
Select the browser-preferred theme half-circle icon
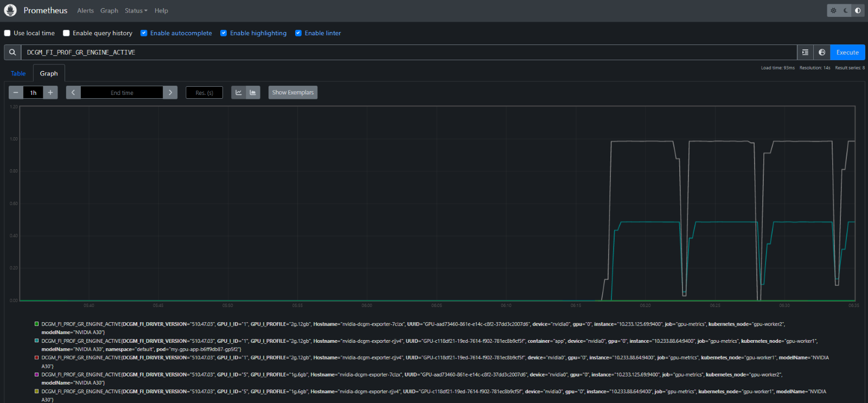point(858,10)
